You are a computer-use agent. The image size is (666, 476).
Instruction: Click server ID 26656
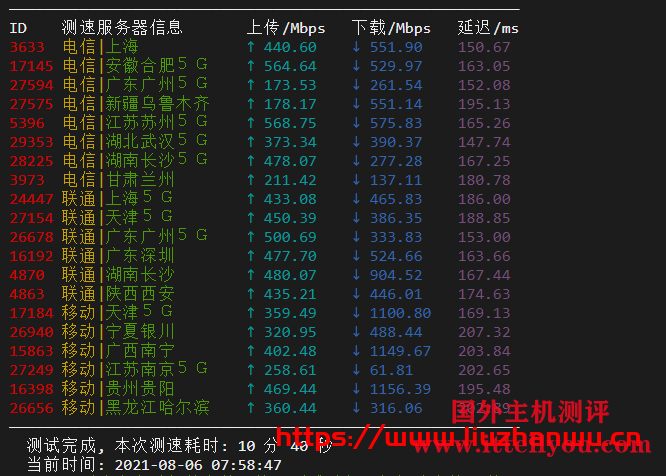click(x=31, y=408)
